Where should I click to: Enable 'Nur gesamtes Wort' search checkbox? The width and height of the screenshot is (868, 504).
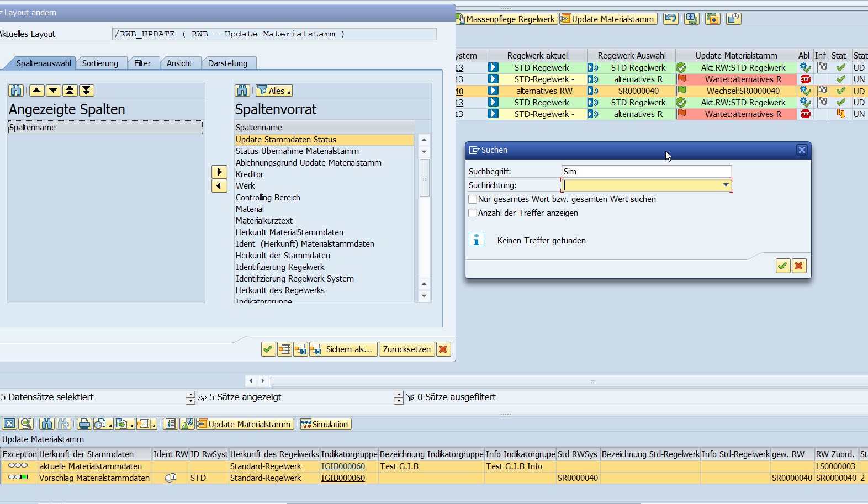pyautogui.click(x=473, y=199)
